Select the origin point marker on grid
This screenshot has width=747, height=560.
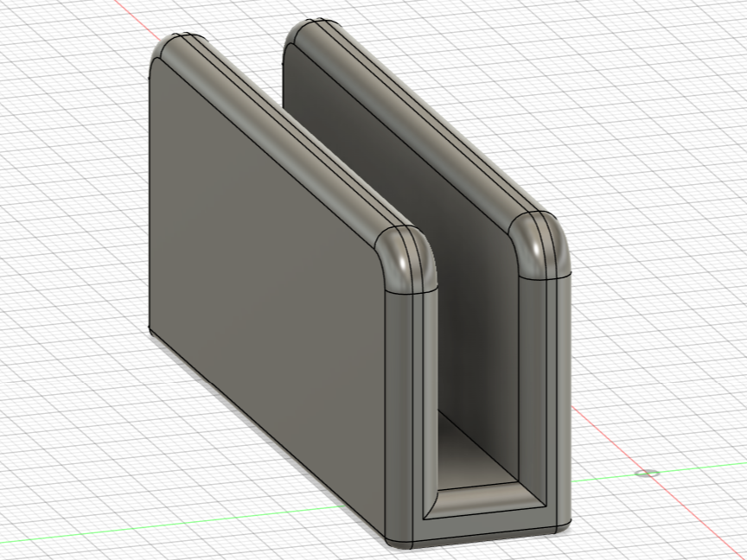point(648,473)
